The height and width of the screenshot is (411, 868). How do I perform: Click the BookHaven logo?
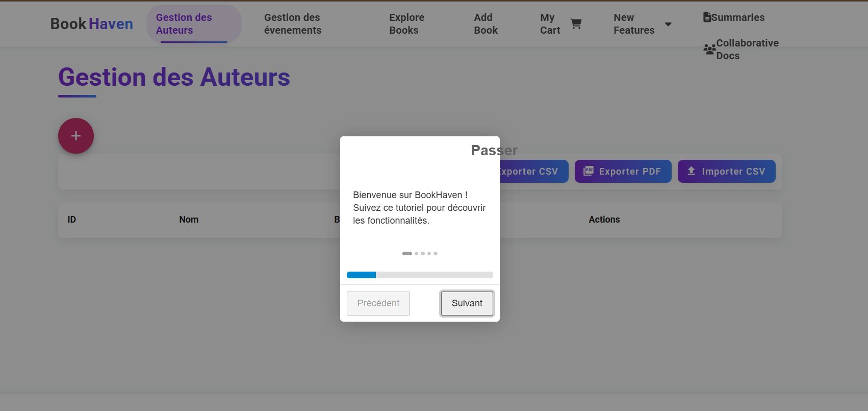(92, 24)
